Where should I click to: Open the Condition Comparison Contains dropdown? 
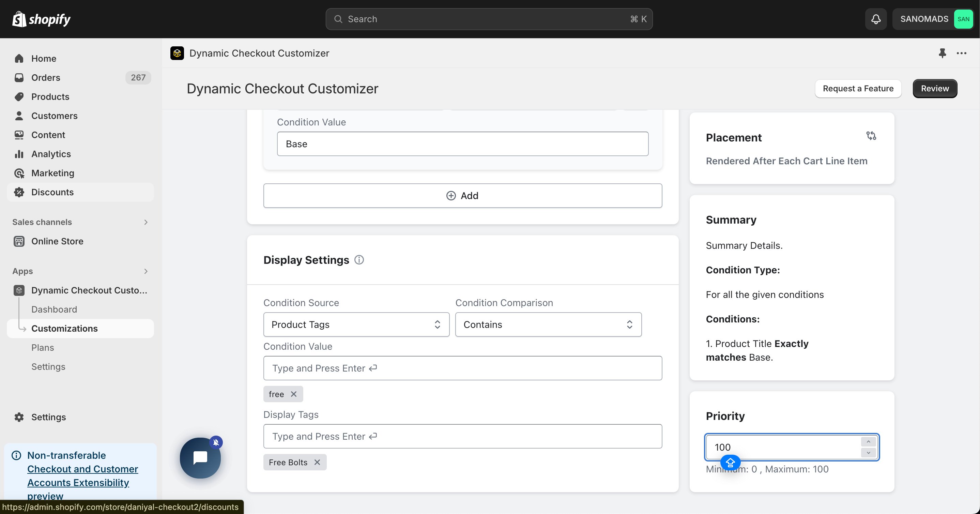pos(548,324)
